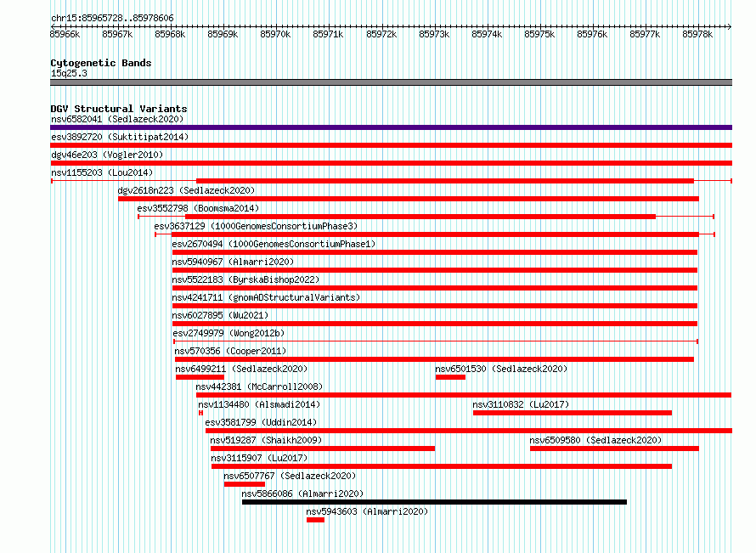
Task: Select the red nsv3110832 variant bar
Action: (x=573, y=413)
